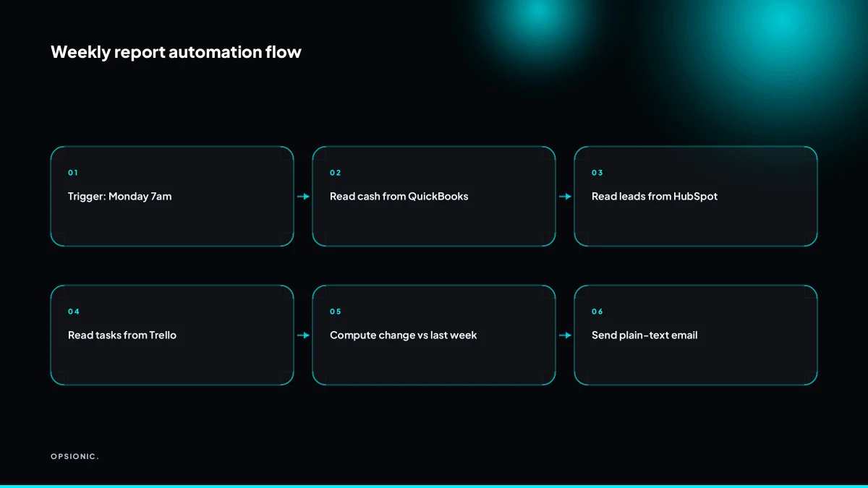Click arrow between QuickBooks and HubSpot cards
This screenshot has width=868, height=488.
point(565,197)
